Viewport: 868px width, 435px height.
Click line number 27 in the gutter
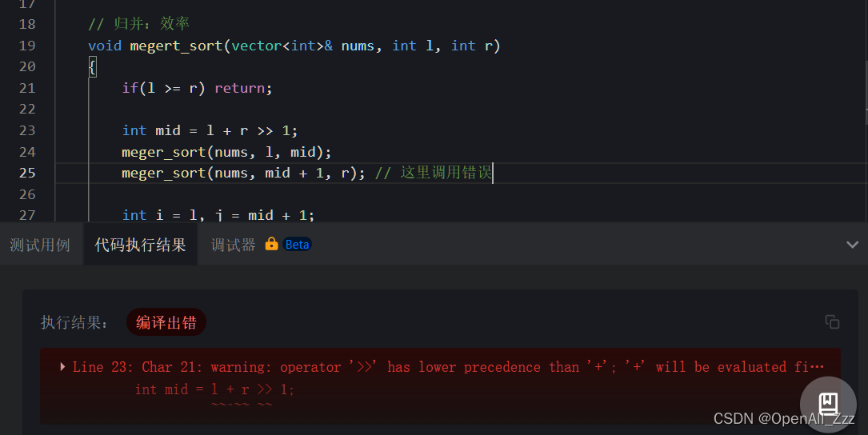[27, 215]
